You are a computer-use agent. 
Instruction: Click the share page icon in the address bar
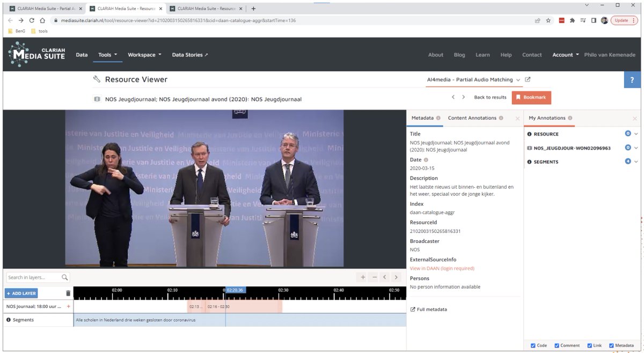click(x=537, y=20)
